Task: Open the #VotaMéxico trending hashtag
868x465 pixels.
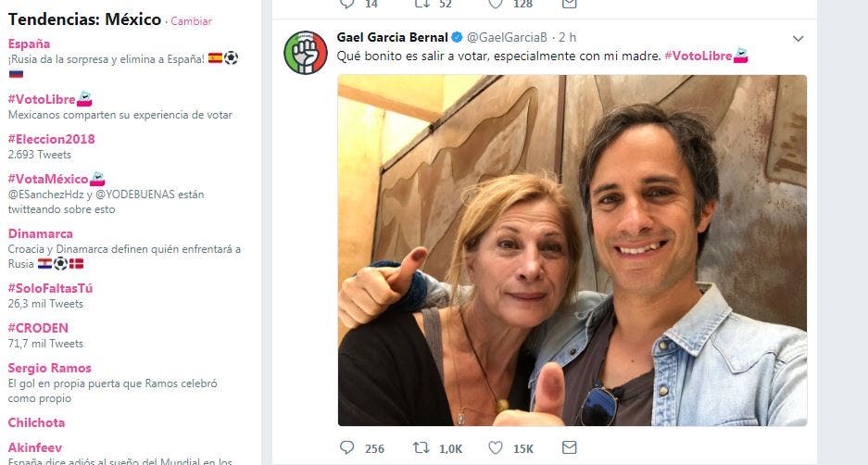Action: 49,179
